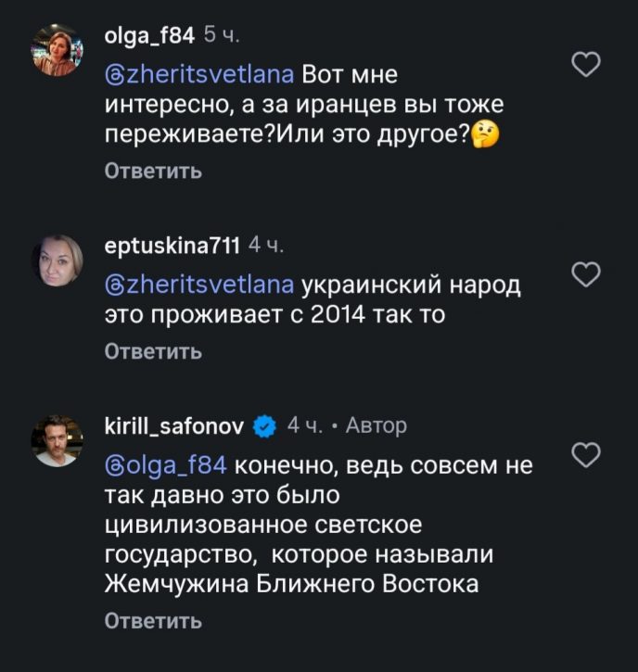Like kirill_safonov's reply using the heart icon

586,454
